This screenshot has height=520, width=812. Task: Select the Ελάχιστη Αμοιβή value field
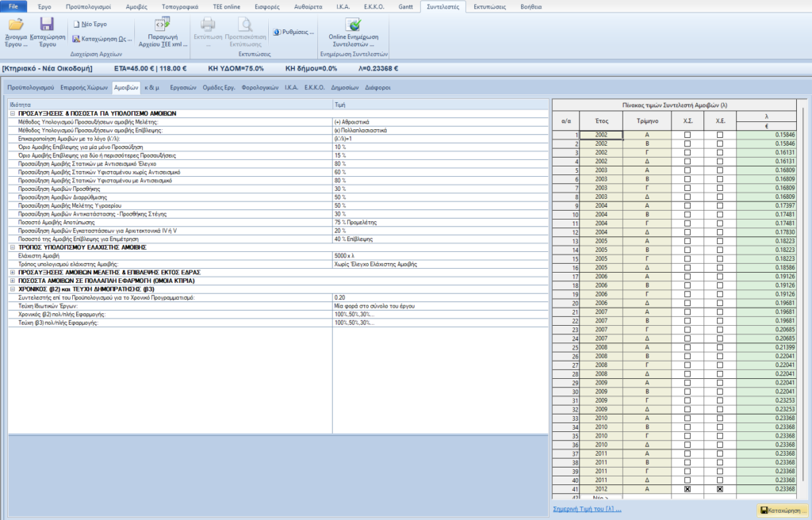(x=439, y=256)
